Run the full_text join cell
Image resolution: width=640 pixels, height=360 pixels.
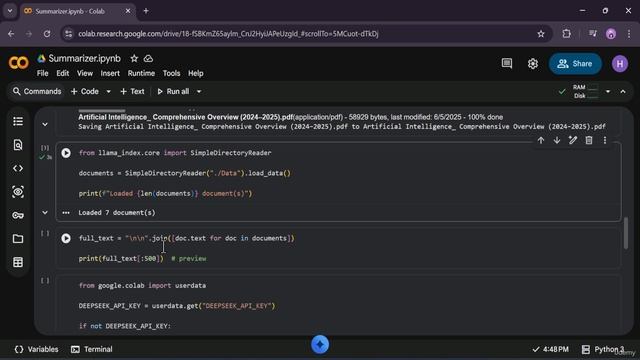tap(66, 238)
